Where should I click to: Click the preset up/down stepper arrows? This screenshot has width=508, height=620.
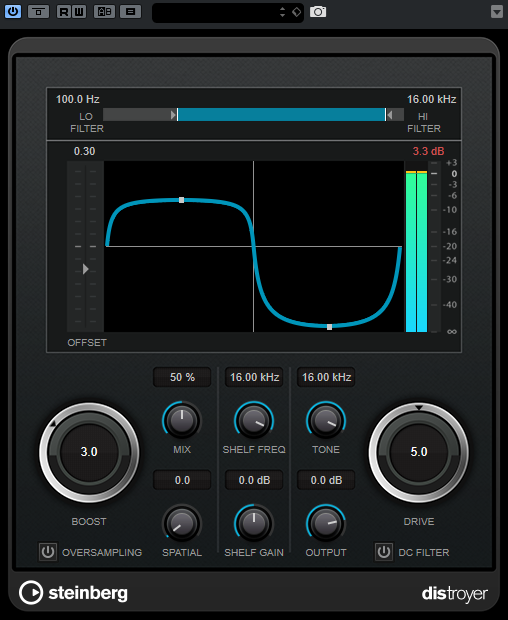point(282,12)
